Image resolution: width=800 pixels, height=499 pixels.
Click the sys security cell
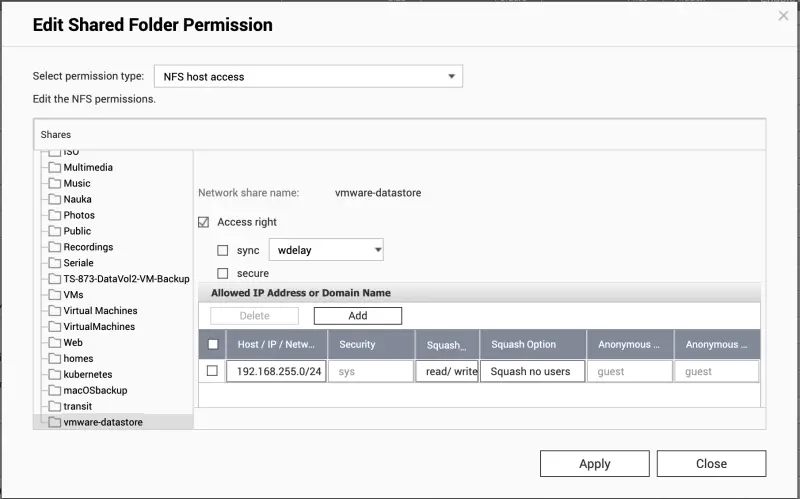click(x=371, y=371)
